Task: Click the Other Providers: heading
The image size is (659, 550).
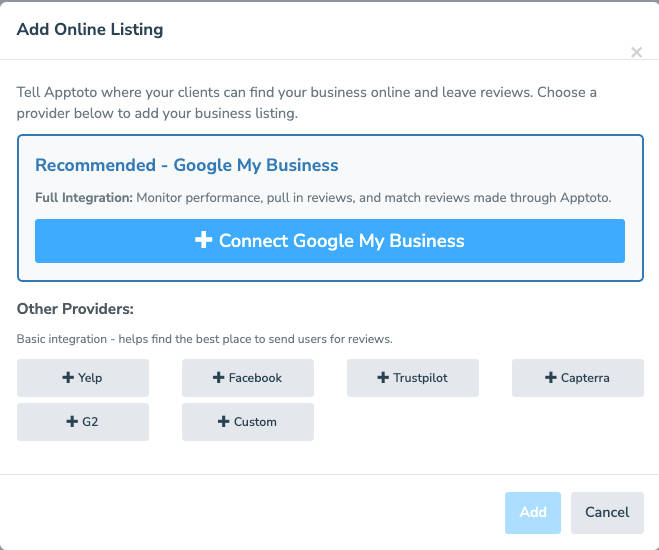Action: click(x=75, y=309)
